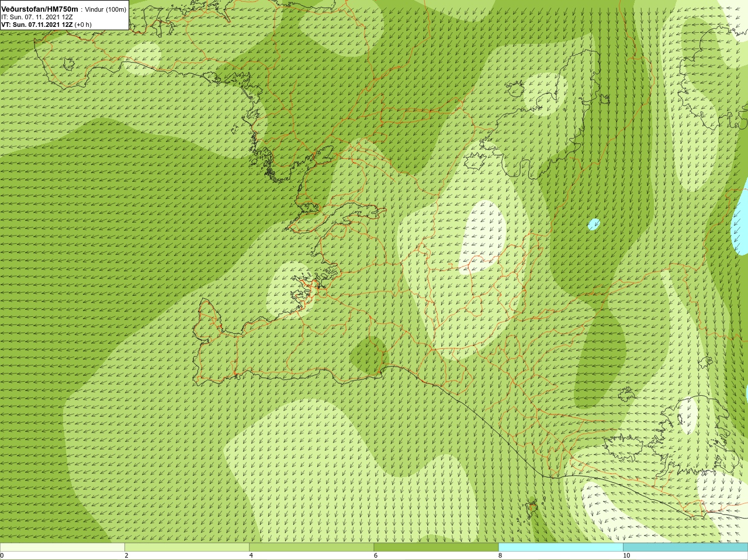Click the legend scale number 2

(x=126, y=555)
